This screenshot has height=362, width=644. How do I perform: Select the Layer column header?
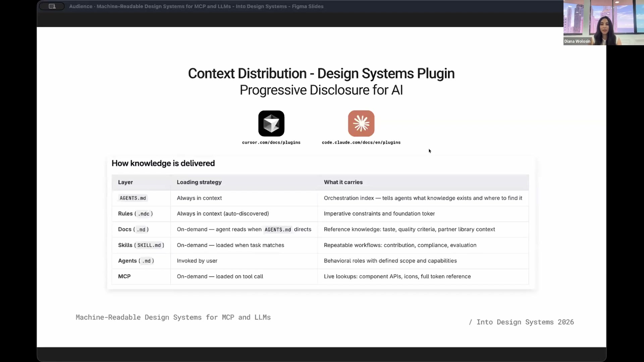(125, 182)
